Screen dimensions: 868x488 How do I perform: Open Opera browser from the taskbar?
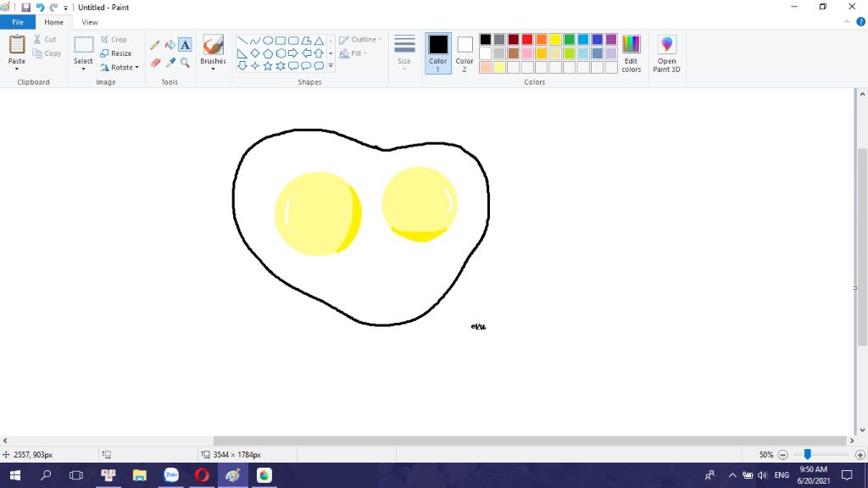click(x=202, y=475)
